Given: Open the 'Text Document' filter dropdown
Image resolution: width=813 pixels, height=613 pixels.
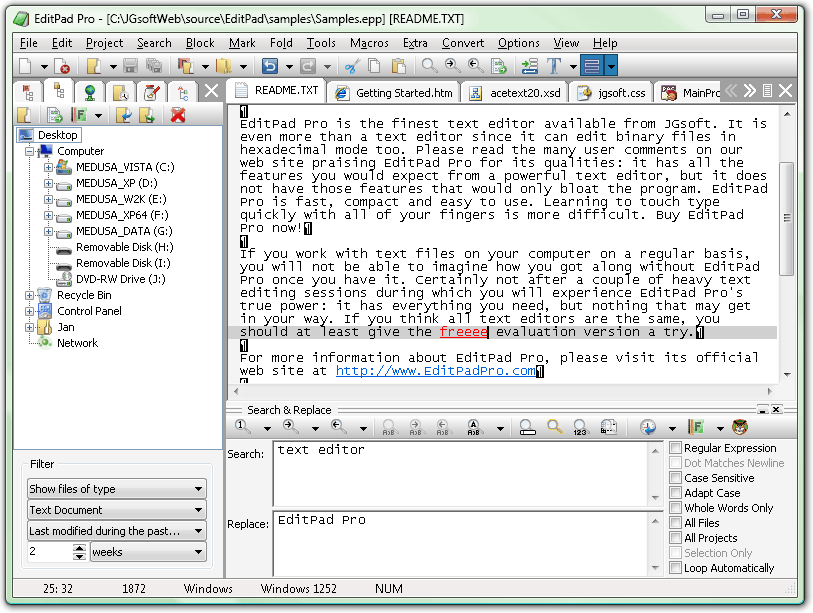Looking at the screenshot, I should coord(117,510).
